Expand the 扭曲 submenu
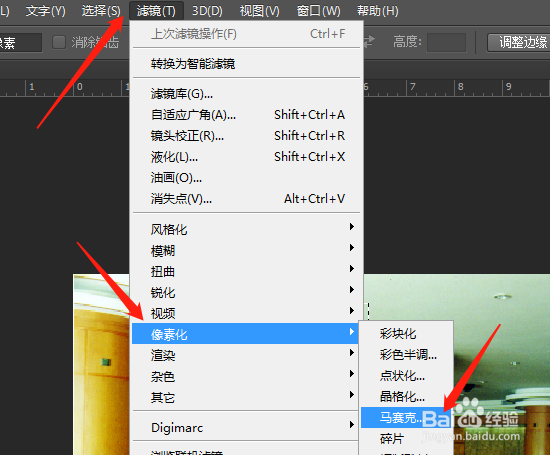 [246, 272]
